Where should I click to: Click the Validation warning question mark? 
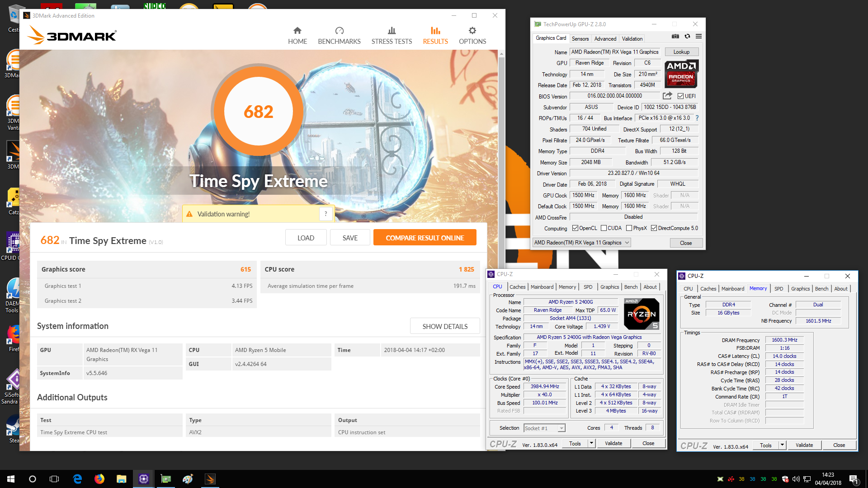click(325, 214)
